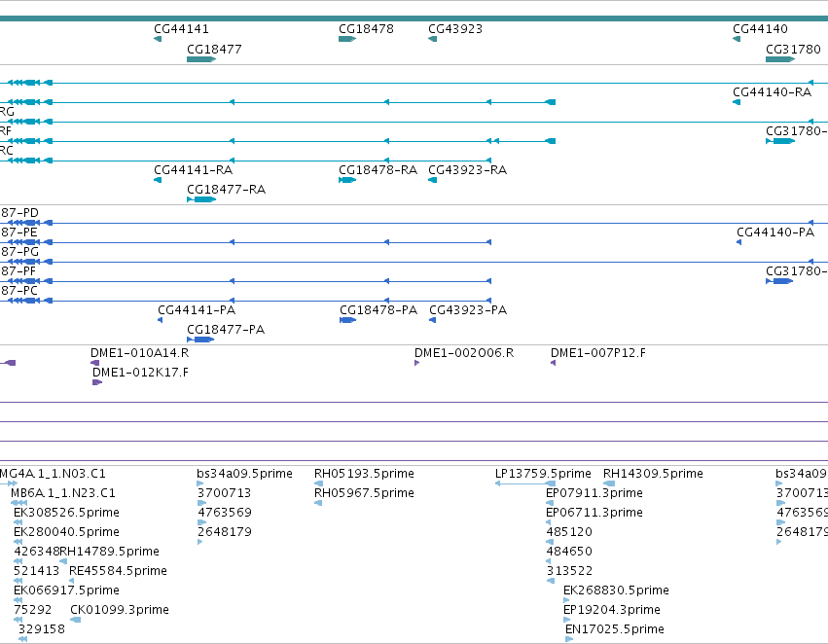
Task: Select the 426348 feature label
Action: 36,552
